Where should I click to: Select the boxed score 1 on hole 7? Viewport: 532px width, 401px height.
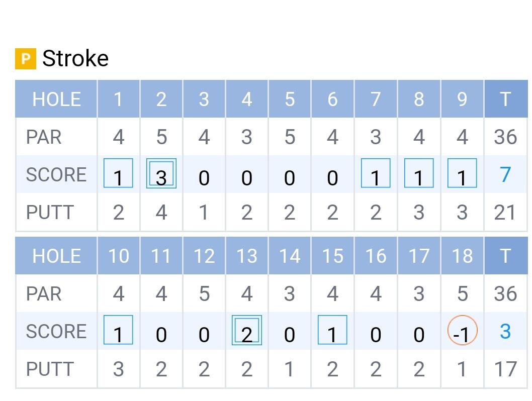376,174
